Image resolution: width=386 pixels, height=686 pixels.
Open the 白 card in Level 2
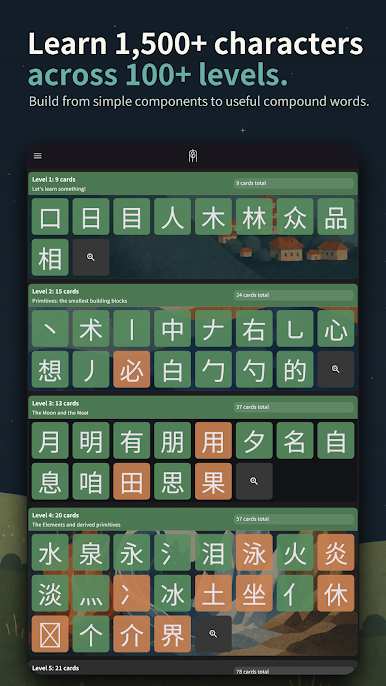pyautogui.click(x=172, y=369)
